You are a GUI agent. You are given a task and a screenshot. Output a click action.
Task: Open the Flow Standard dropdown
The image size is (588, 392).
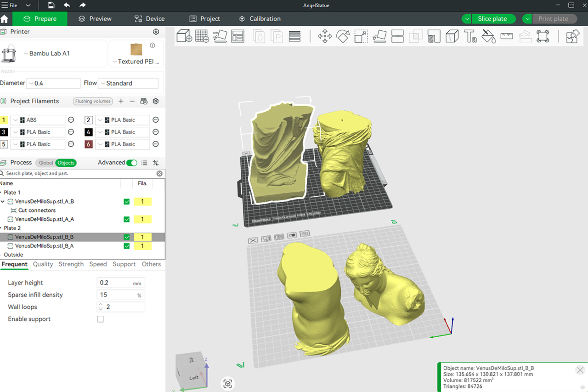[128, 83]
